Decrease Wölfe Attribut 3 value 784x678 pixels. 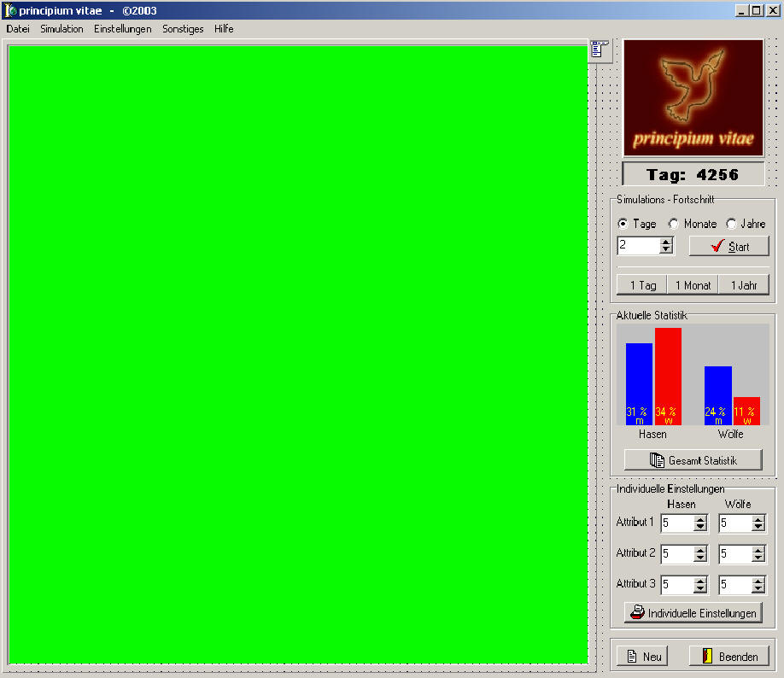pos(758,589)
